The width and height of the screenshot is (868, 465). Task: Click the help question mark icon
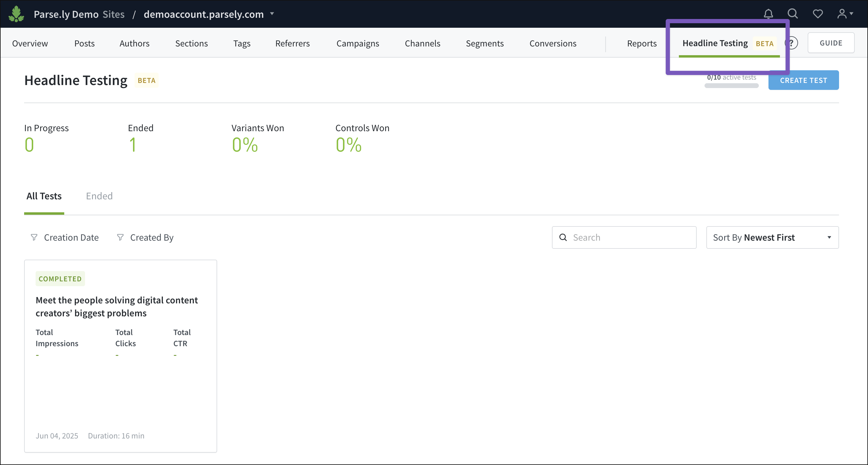tap(792, 43)
